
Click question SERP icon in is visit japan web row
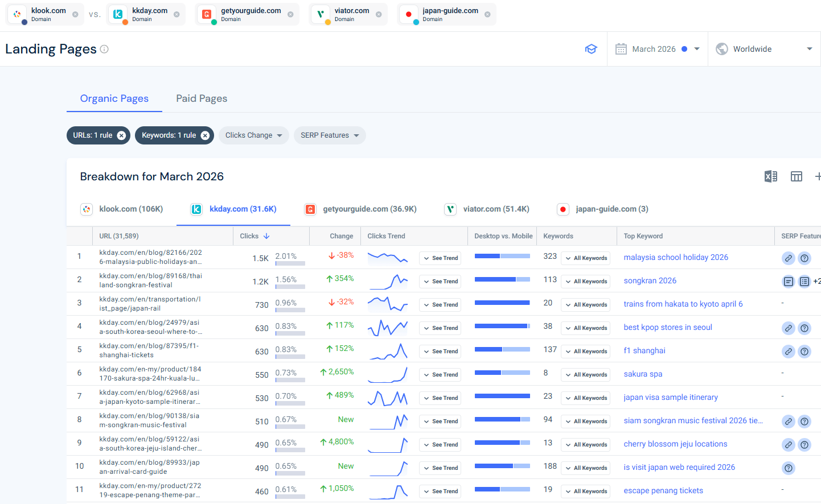789,468
